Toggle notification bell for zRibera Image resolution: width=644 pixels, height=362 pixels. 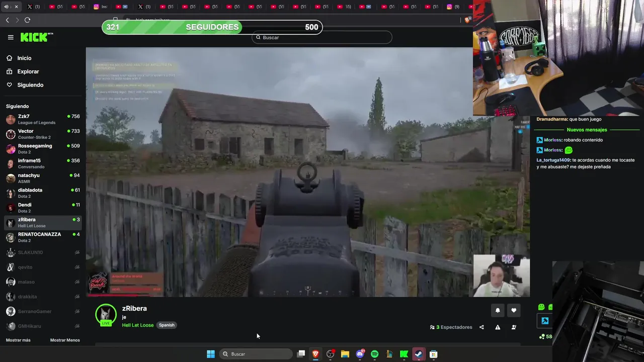pos(498,311)
